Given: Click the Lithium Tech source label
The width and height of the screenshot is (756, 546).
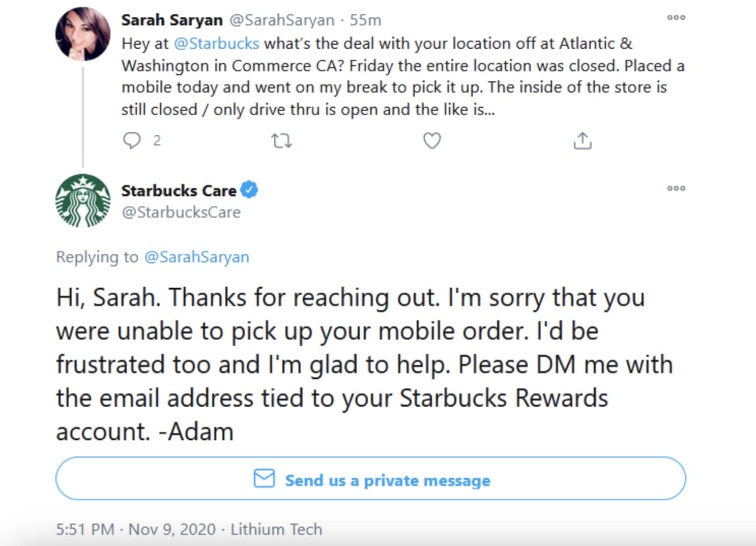Looking at the screenshot, I should coord(276,530).
